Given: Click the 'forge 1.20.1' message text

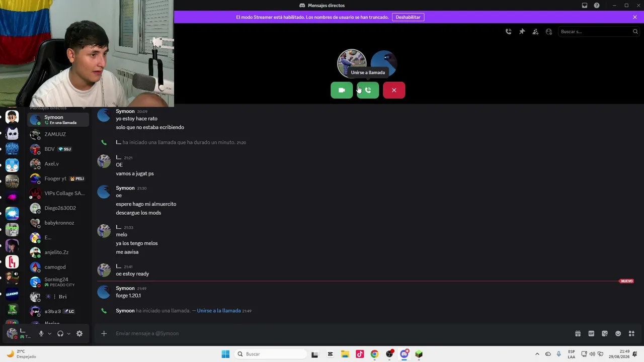Looking at the screenshot, I should click(128, 296).
